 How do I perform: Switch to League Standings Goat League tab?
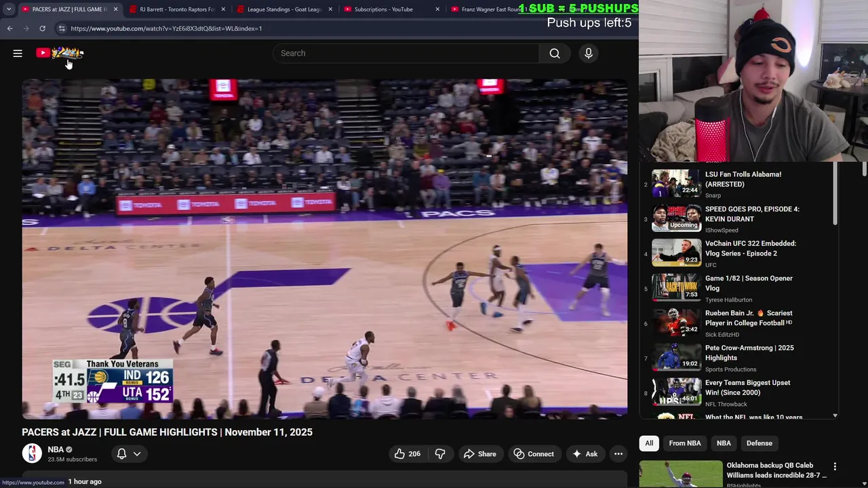pos(283,9)
